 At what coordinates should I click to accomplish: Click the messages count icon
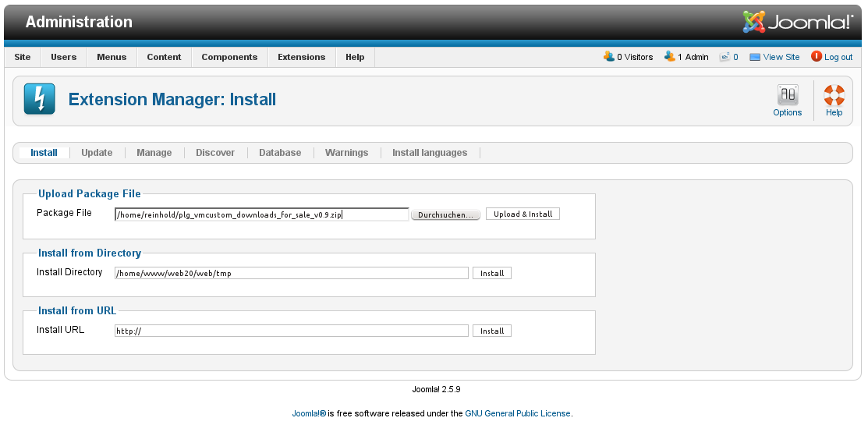tap(725, 57)
